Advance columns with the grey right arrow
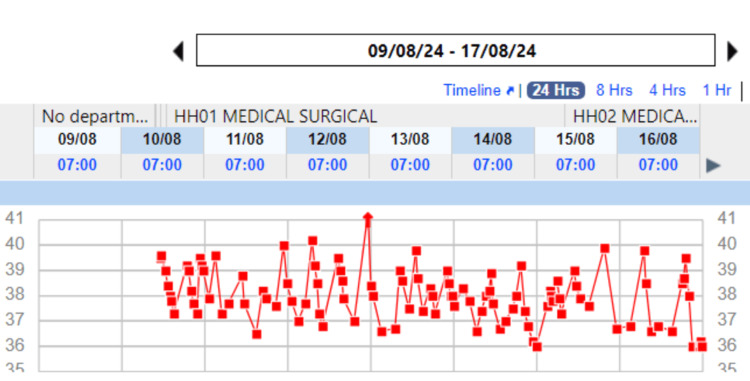 tap(713, 166)
